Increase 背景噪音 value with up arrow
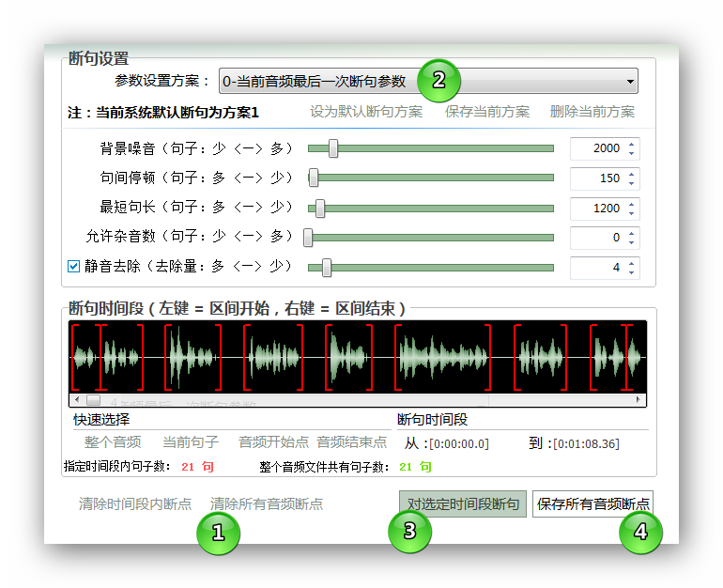The height and width of the screenshot is (588, 723). tap(631, 144)
